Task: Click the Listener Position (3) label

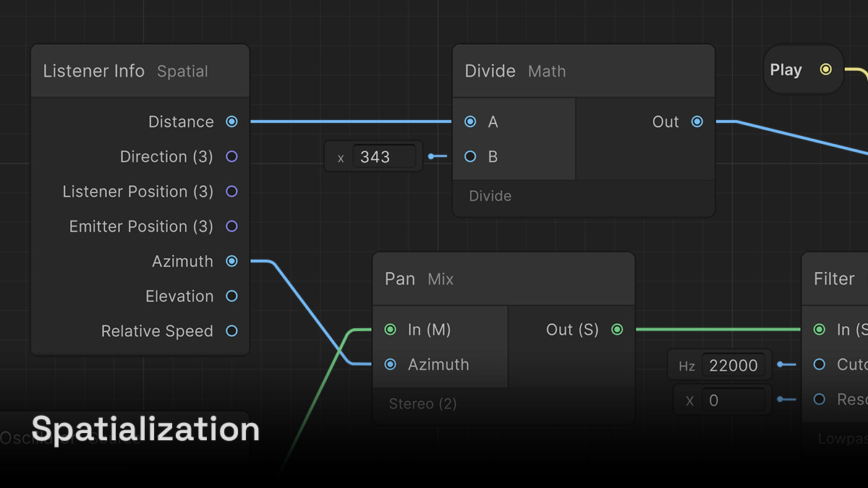Action: (x=138, y=192)
